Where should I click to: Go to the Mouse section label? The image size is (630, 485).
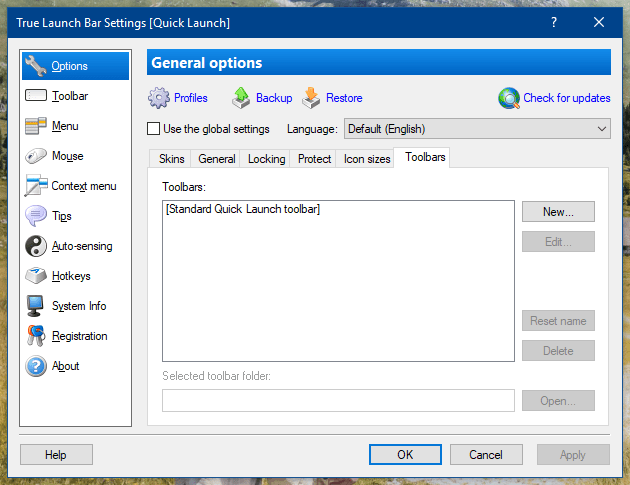point(68,156)
